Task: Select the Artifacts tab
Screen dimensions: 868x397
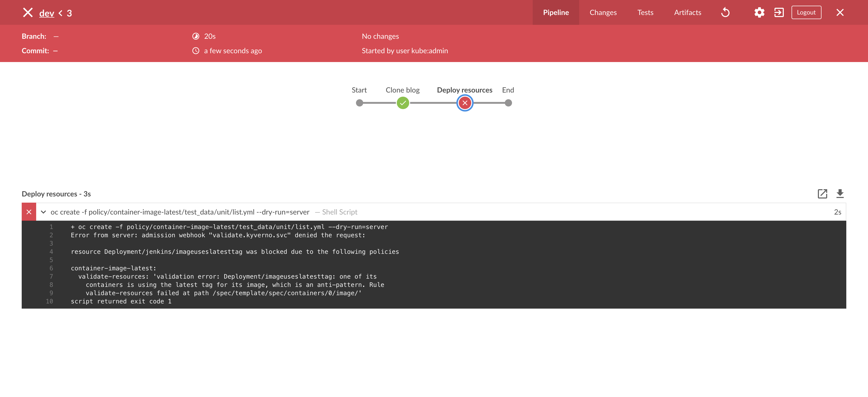Action: tap(687, 12)
